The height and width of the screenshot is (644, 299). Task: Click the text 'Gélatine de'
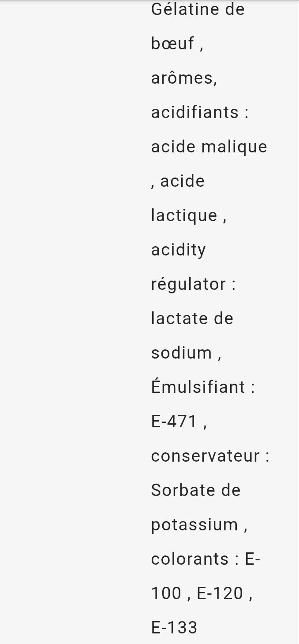pos(198,9)
